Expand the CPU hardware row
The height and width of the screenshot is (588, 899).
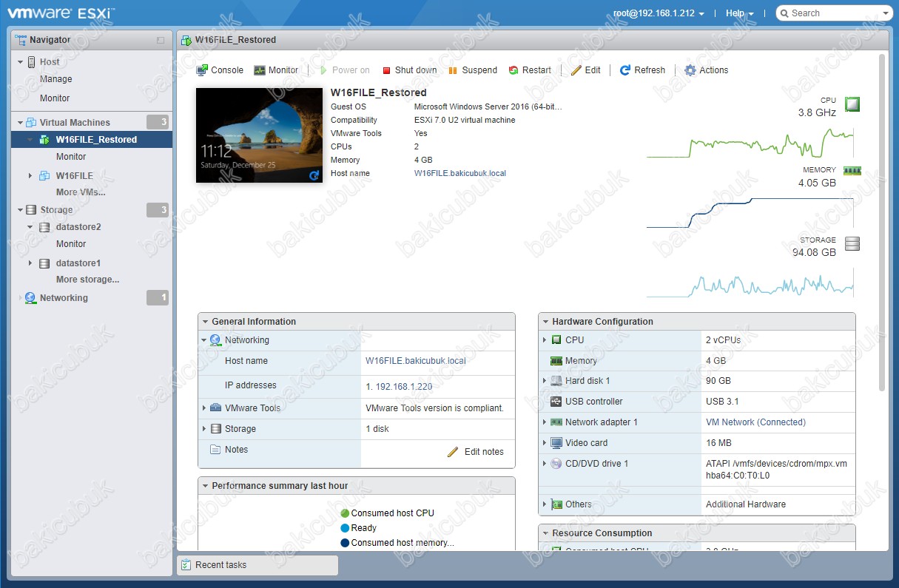[545, 340]
